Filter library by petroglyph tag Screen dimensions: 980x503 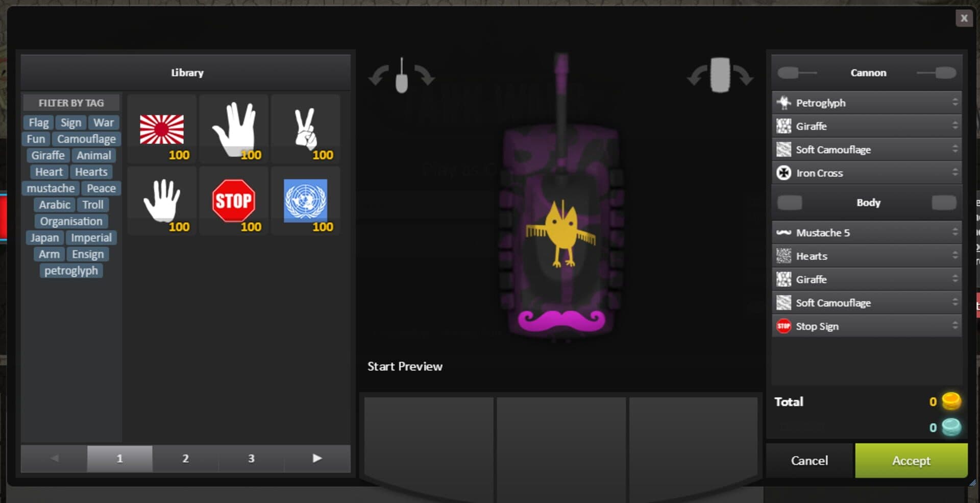(x=71, y=271)
